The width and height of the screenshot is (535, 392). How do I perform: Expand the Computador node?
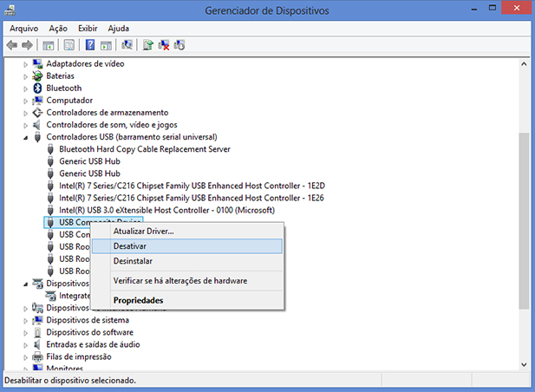pyautogui.click(x=26, y=101)
